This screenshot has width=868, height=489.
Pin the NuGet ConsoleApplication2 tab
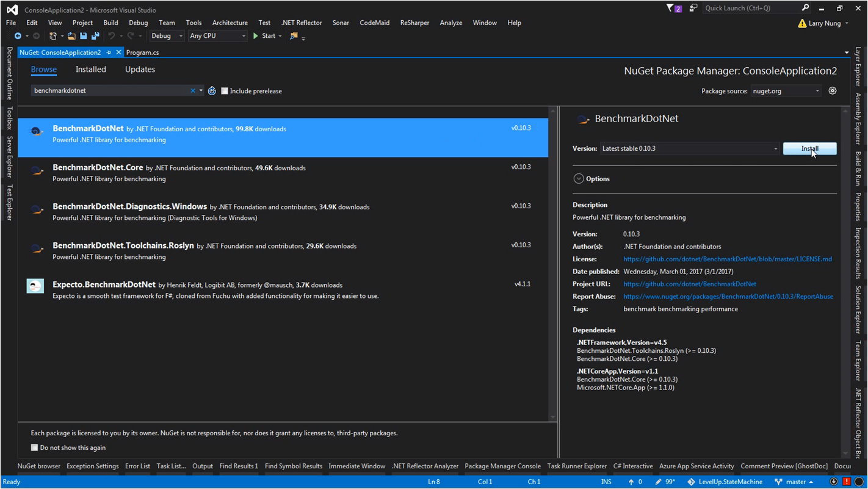[109, 53]
